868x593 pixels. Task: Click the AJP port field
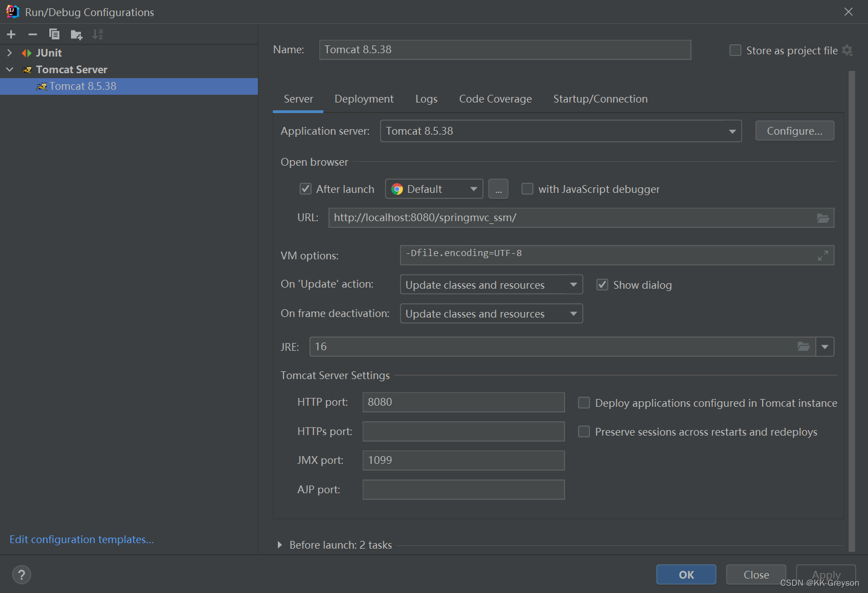pos(464,489)
